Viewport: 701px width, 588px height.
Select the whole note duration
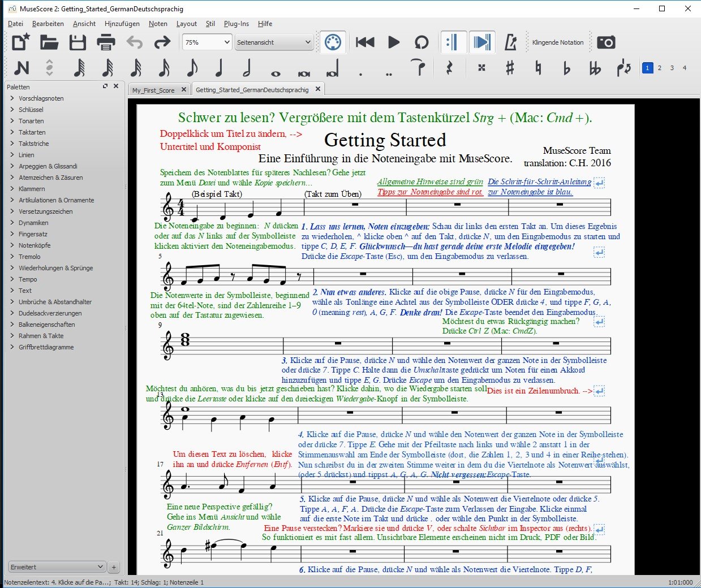(x=276, y=68)
